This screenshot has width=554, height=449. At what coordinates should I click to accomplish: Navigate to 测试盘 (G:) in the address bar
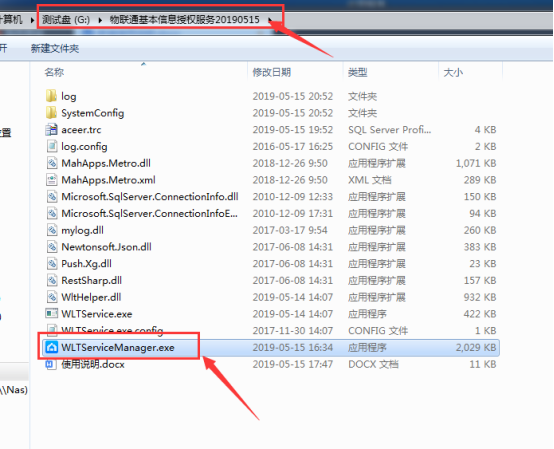[x=66, y=20]
